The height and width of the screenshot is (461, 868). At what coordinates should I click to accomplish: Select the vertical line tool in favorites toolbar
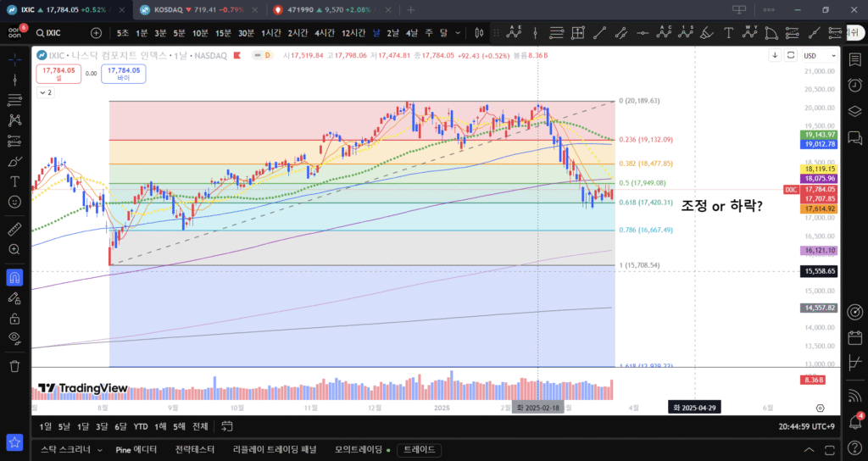click(x=536, y=33)
